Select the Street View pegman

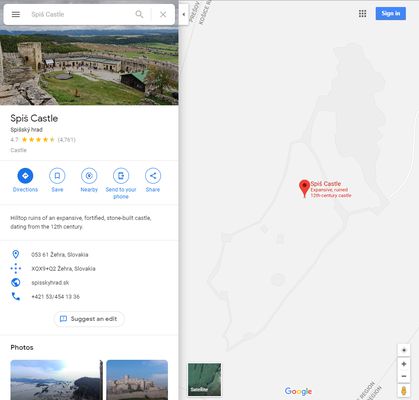click(x=404, y=391)
